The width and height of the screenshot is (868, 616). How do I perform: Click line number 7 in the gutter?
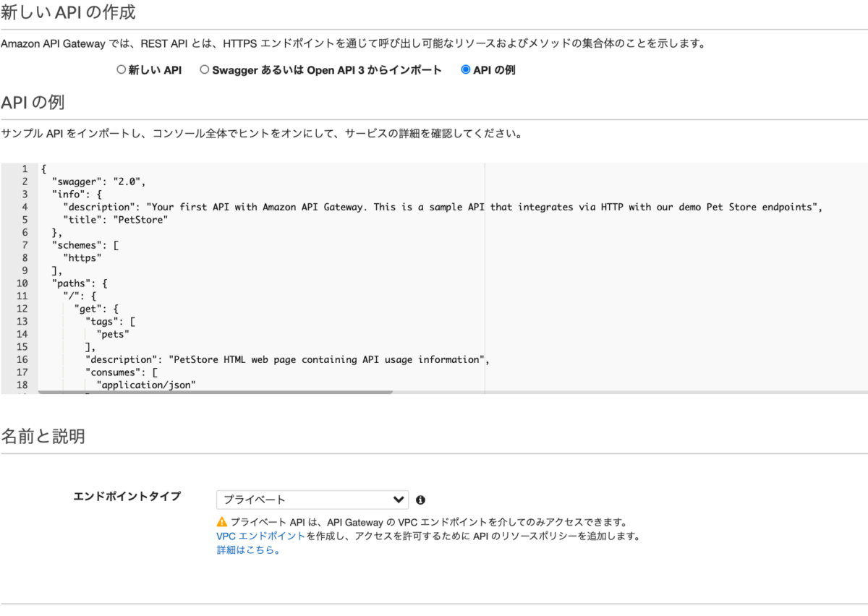click(x=25, y=244)
